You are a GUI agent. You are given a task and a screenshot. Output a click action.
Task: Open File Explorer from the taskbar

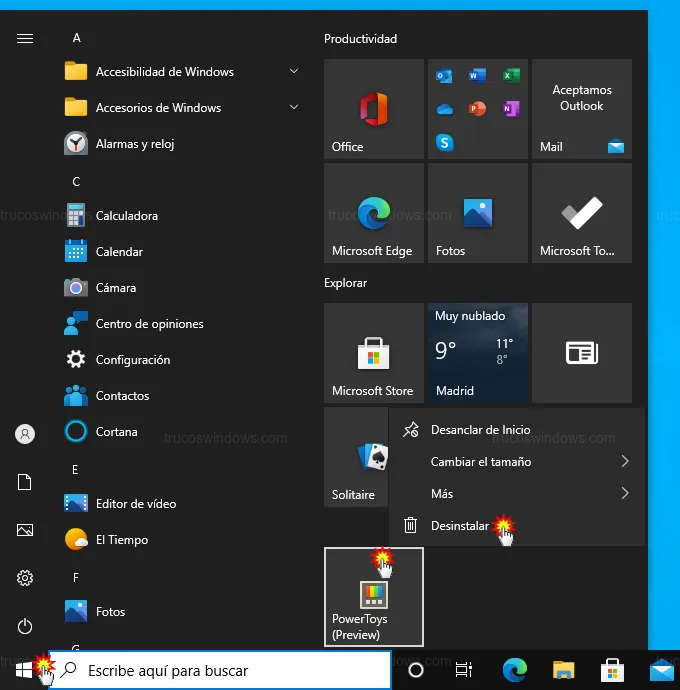[x=564, y=670]
